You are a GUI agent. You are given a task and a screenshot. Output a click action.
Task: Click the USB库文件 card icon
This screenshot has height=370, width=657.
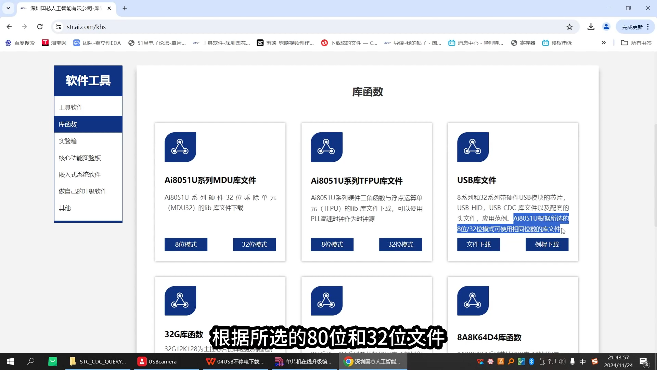pos(473,147)
